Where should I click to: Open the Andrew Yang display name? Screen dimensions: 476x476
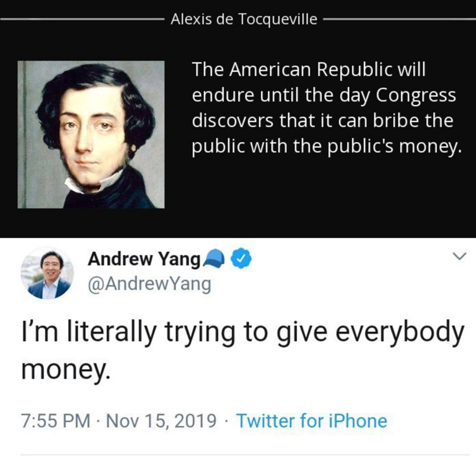(144, 259)
